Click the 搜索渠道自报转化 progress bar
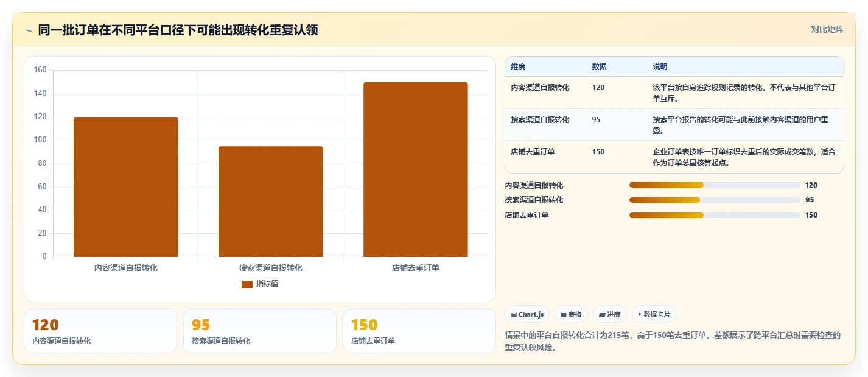Image resolution: width=868 pixels, height=377 pixels. (715, 200)
